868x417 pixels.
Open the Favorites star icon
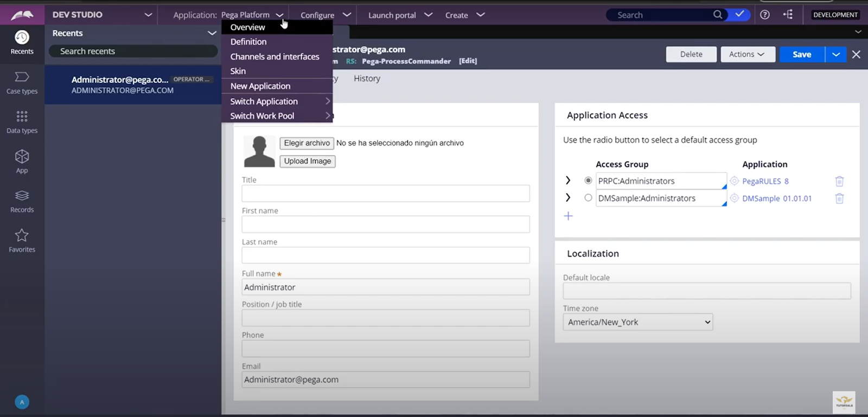tap(22, 235)
